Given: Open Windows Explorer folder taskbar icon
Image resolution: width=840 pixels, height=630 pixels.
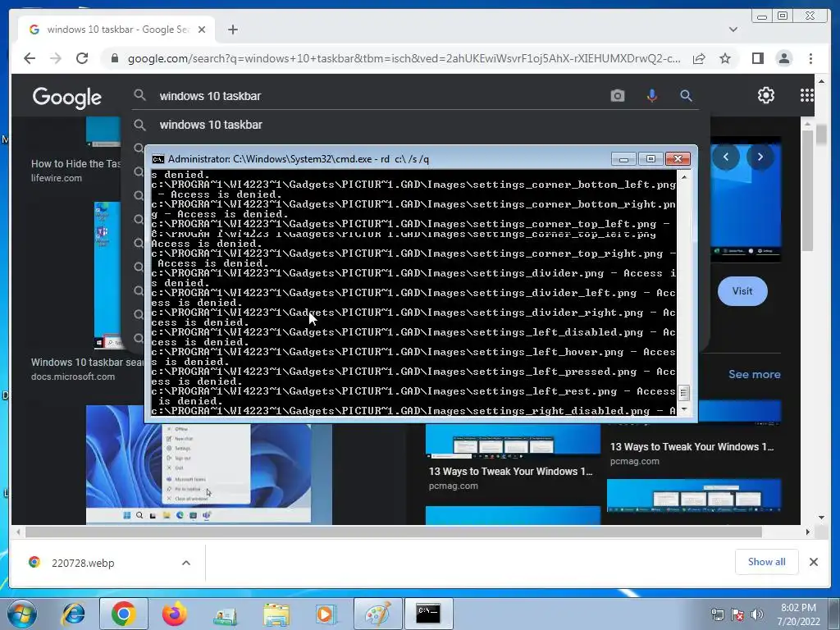Looking at the screenshot, I should pos(276,614).
